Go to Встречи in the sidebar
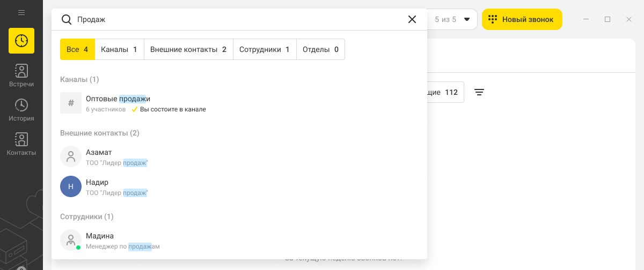The image size is (644, 270). click(x=21, y=76)
